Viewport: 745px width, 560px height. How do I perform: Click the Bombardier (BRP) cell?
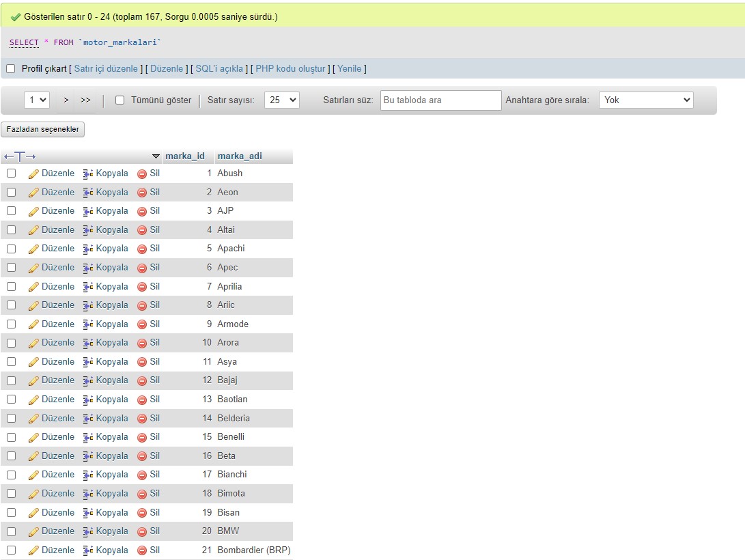coord(254,550)
